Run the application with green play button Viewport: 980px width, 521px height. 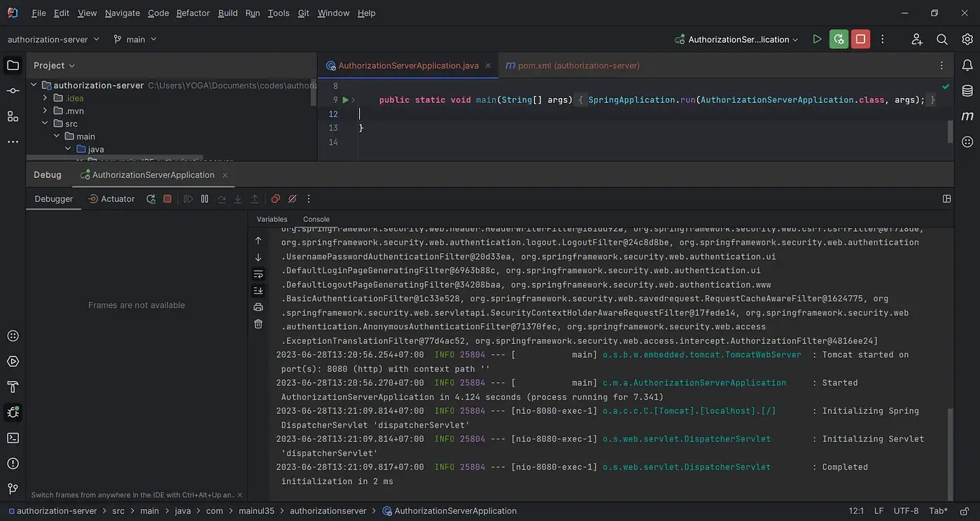817,39
